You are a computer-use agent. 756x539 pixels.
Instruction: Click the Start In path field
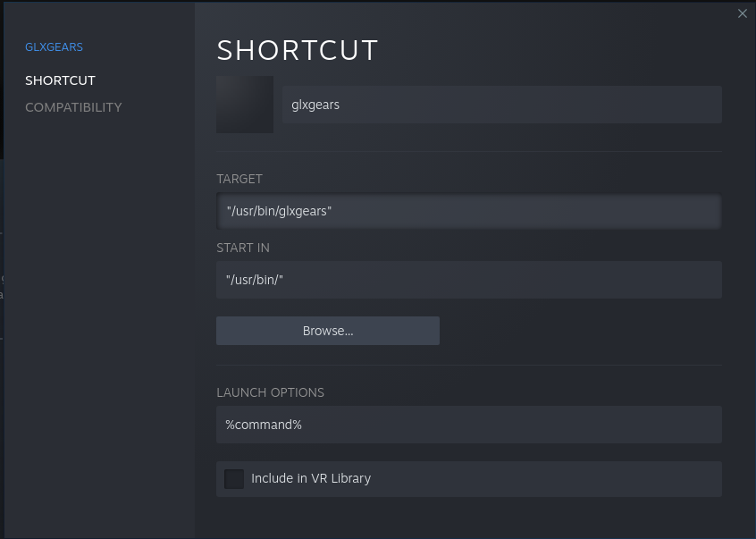(468, 280)
